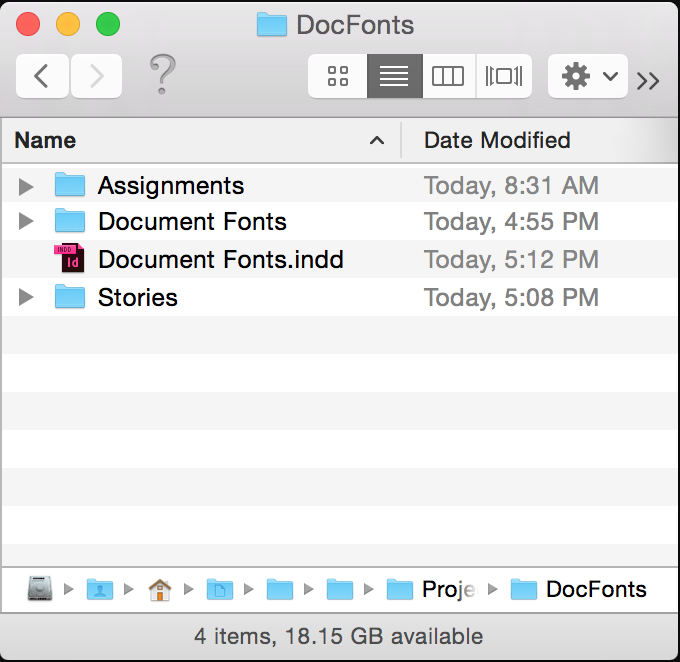Image resolution: width=680 pixels, height=662 pixels.
Task: Click the question mark toolbar icon
Action: pos(162,74)
